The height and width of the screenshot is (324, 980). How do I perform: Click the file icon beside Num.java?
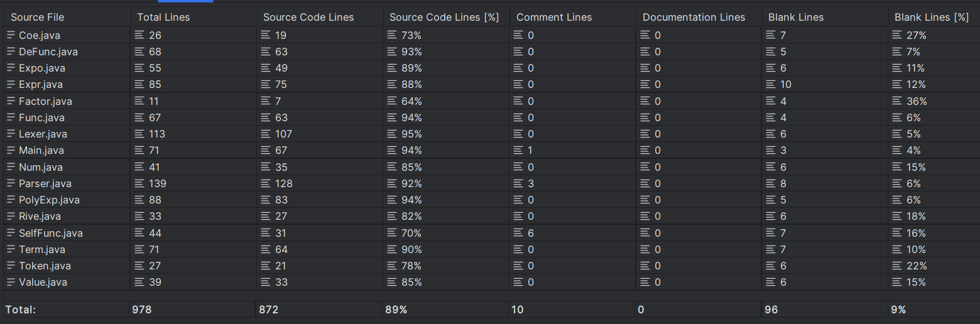(x=11, y=167)
